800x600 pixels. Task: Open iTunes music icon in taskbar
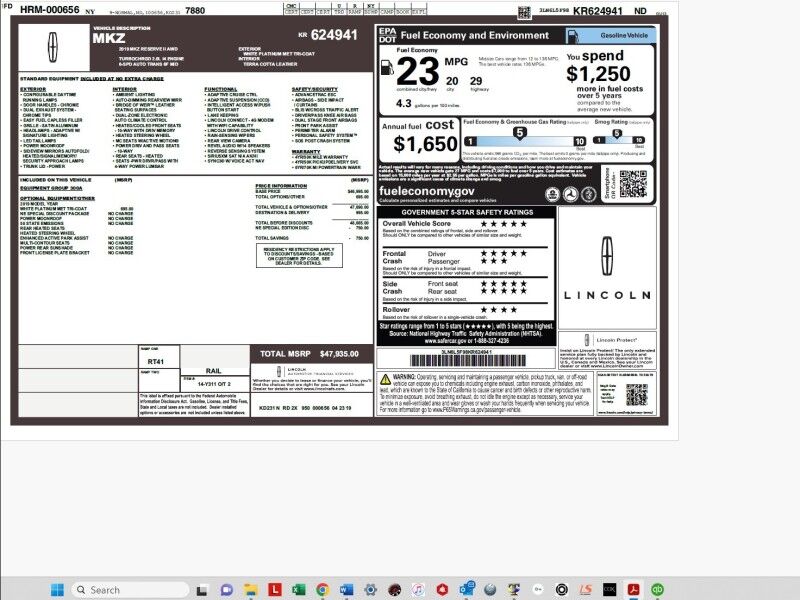click(418, 589)
